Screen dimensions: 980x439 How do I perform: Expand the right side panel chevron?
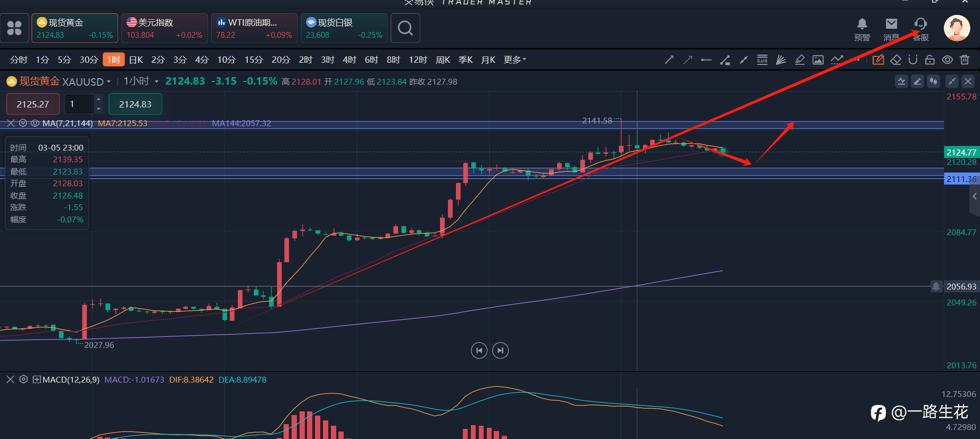coord(975,196)
